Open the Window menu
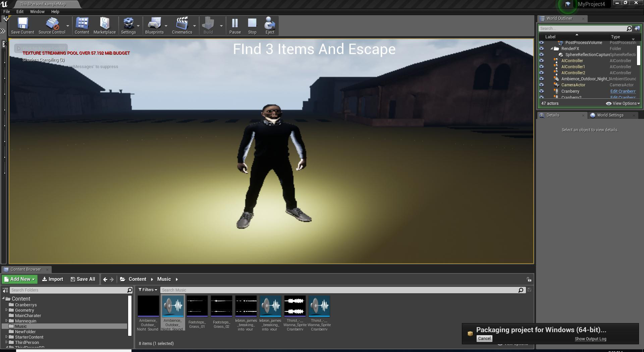 point(37,11)
